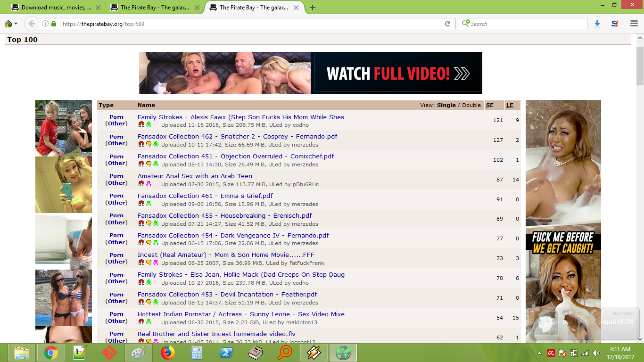Click the red-and-blue S extension icon
The height and width of the screenshot is (362, 644).
point(614,24)
